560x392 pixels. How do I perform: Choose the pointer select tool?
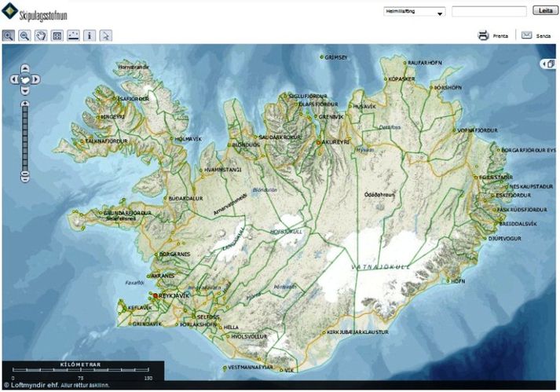pyautogui.click(x=106, y=35)
